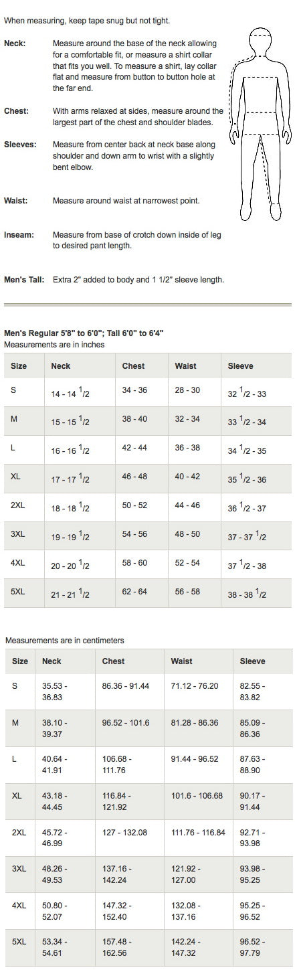Click the Waist header in inches table
295x980 pixels.
(x=185, y=366)
